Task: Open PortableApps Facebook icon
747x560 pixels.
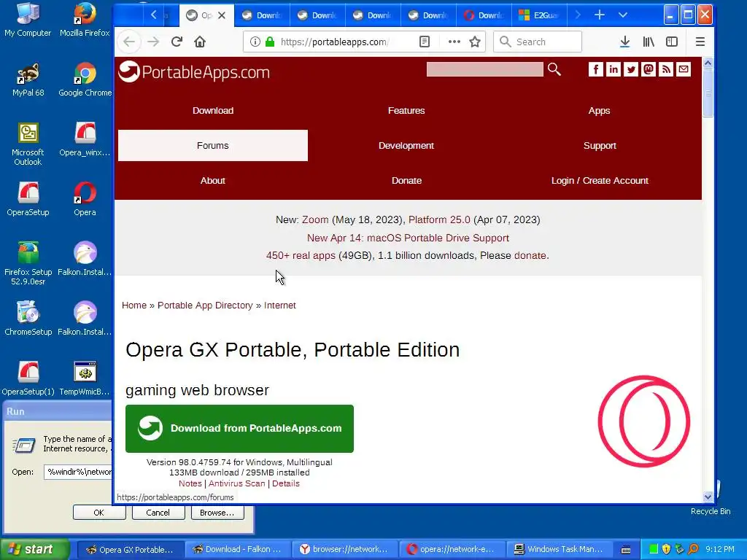Action: (596, 69)
